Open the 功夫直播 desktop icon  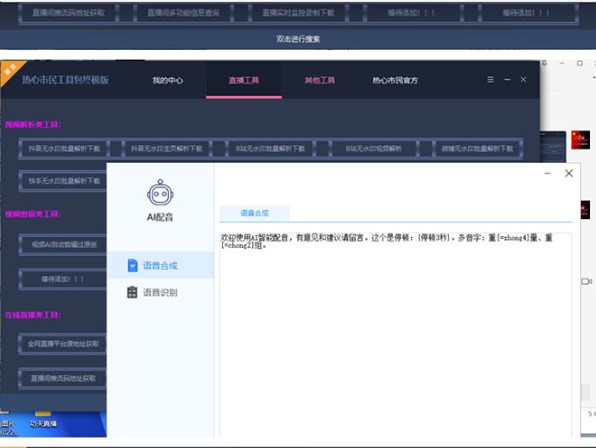click(43, 420)
